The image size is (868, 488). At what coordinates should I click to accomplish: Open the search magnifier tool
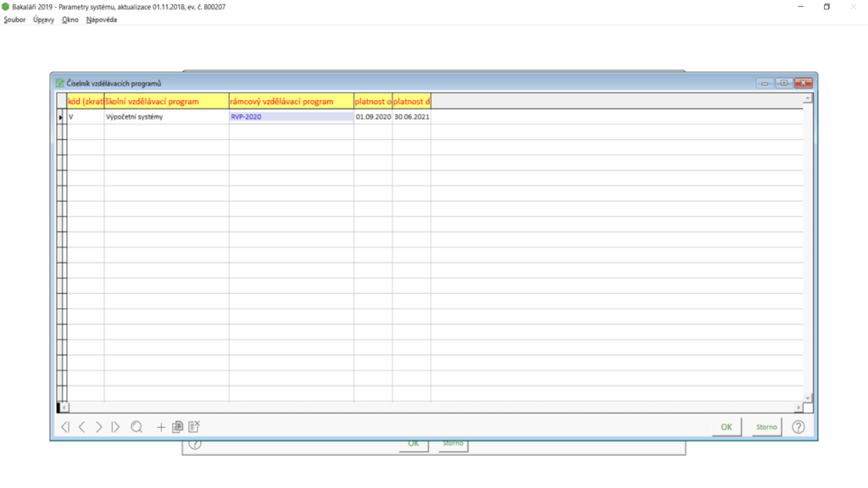tap(136, 427)
